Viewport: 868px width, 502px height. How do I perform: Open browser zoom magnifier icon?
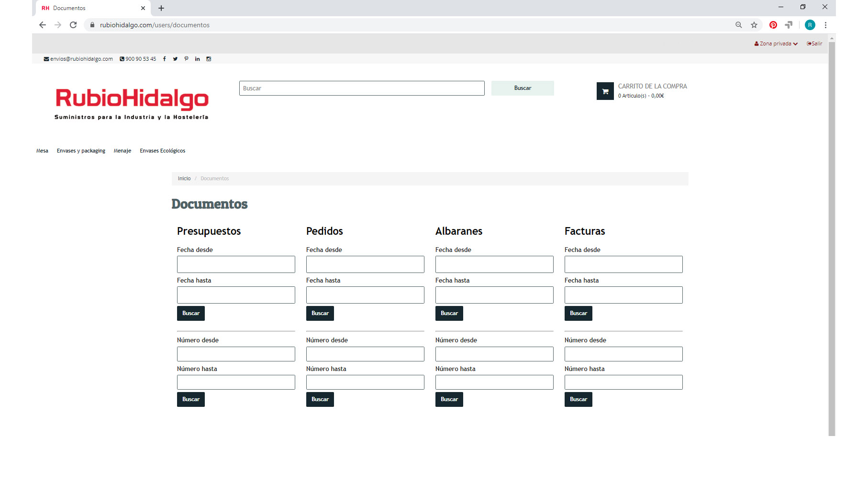tap(739, 25)
